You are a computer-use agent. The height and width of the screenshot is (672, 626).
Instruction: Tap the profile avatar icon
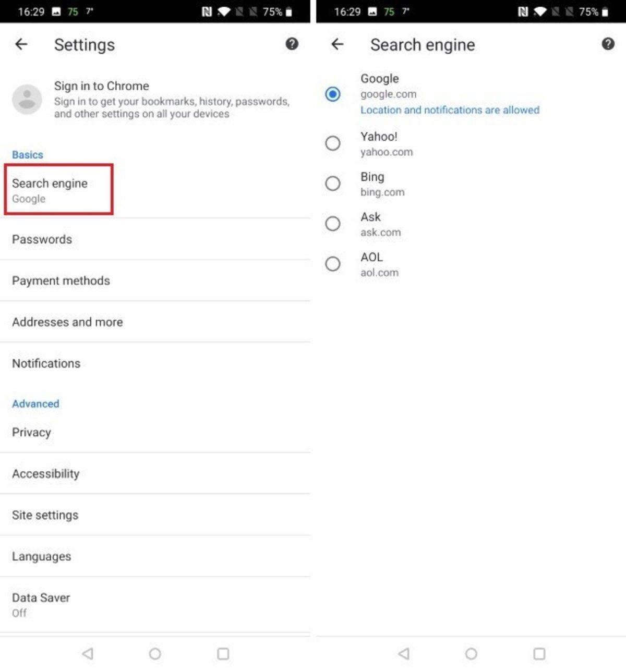click(27, 99)
